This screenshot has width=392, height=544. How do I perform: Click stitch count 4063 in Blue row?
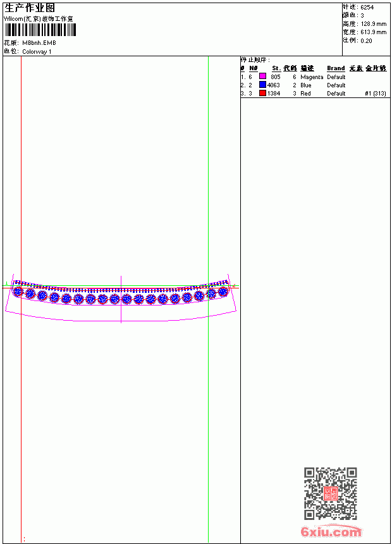[x=273, y=85]
